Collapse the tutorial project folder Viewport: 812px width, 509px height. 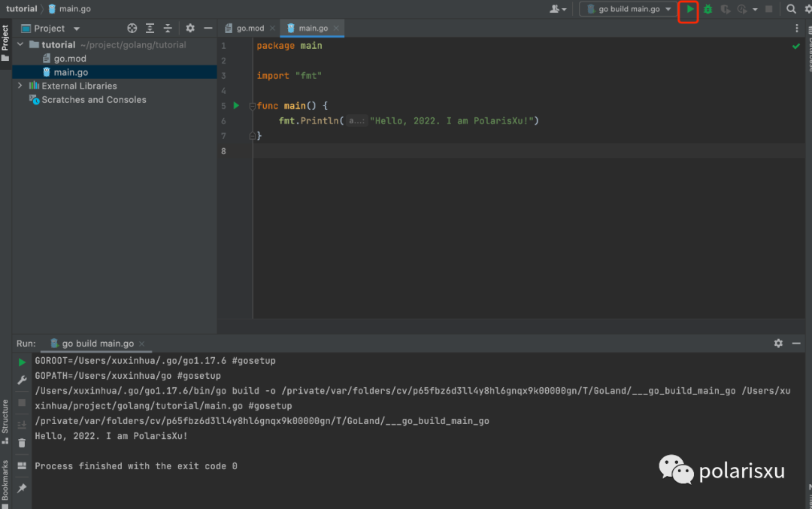tap(20, 45)
